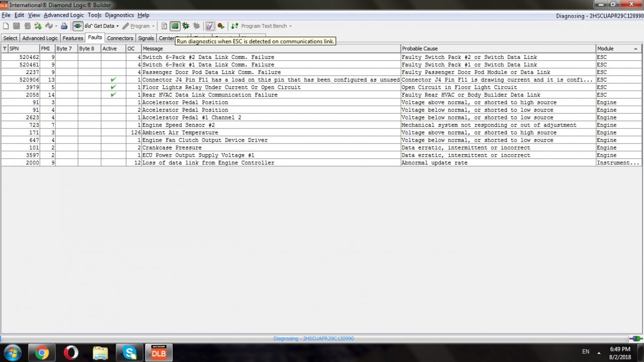The height and width of the screenshot is (362, 644).
Task: Switch to the Select tab
Action: [10, 38]
